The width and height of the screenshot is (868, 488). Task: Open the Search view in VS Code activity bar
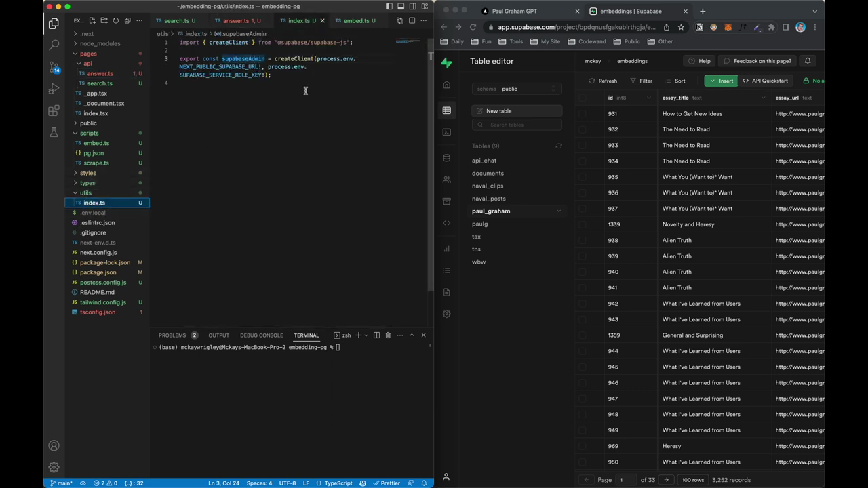point(54,45)
